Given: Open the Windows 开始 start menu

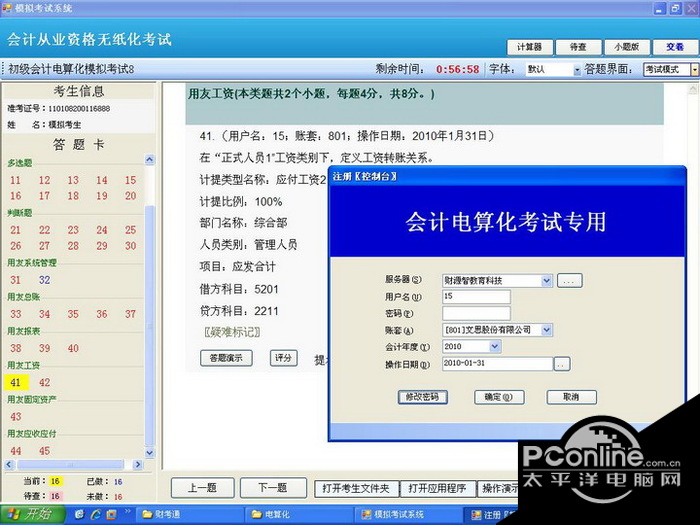Looking at the screenshot, I should tap(32, 515).
